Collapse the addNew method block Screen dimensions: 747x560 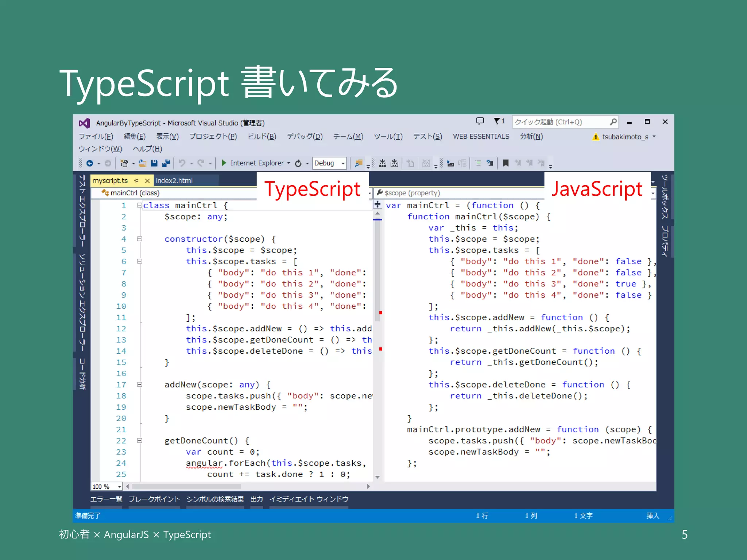(x=139, y=384)
